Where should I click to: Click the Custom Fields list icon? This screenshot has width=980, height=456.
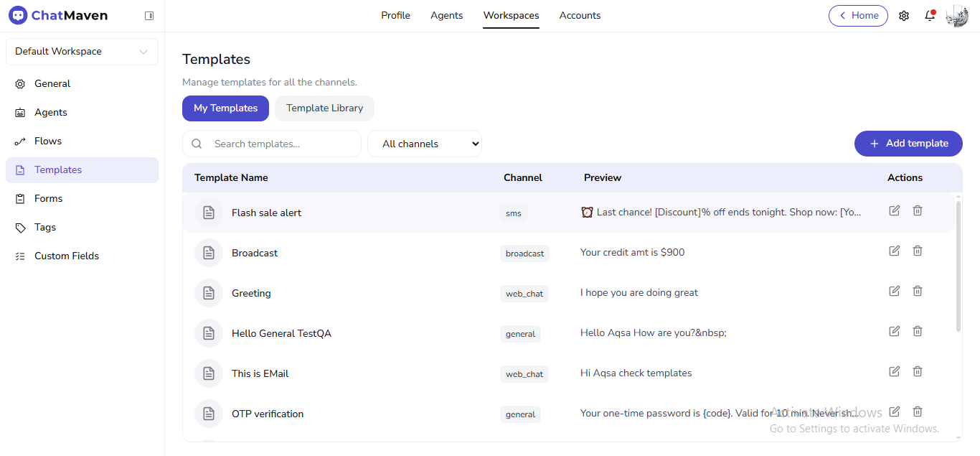coord(20,256)
